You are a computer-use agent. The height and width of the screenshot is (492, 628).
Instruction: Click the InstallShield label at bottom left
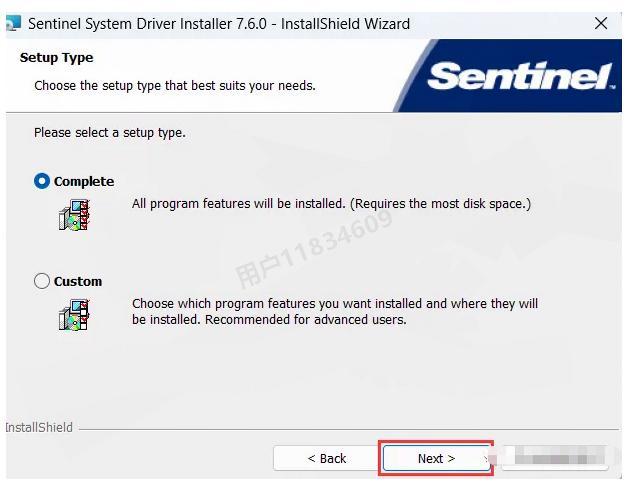click(39, 427)
